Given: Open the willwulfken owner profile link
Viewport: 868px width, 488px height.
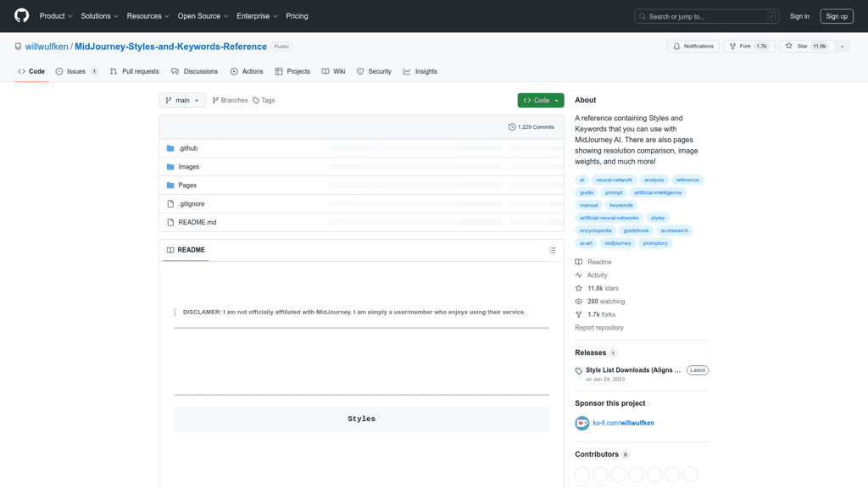Looking at the screenshot, I should coord(47,47).
